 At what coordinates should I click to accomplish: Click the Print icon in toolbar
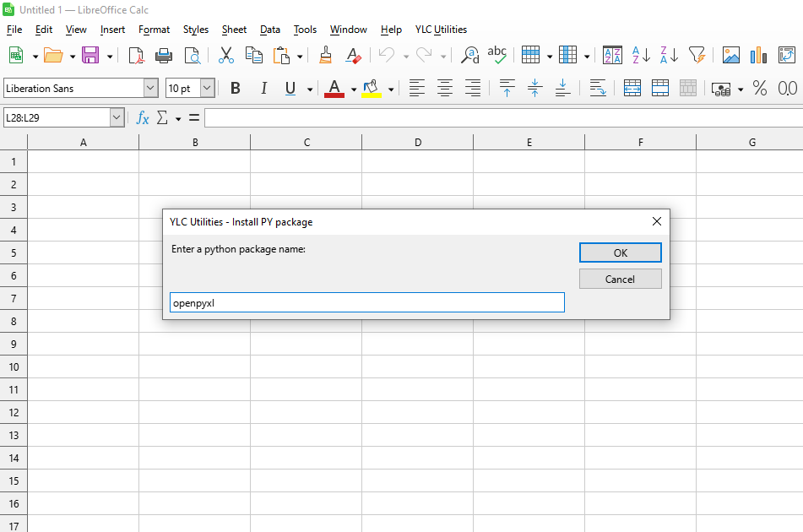tap(164, 56)
